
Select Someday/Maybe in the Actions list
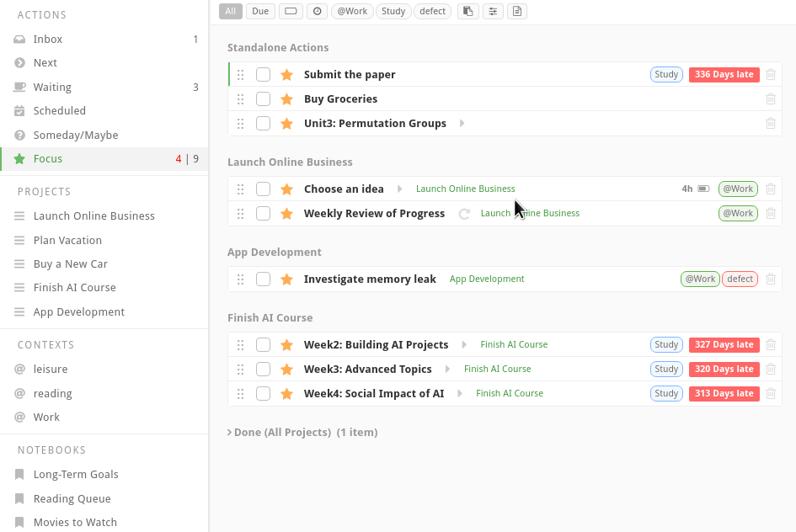point(76,136)
